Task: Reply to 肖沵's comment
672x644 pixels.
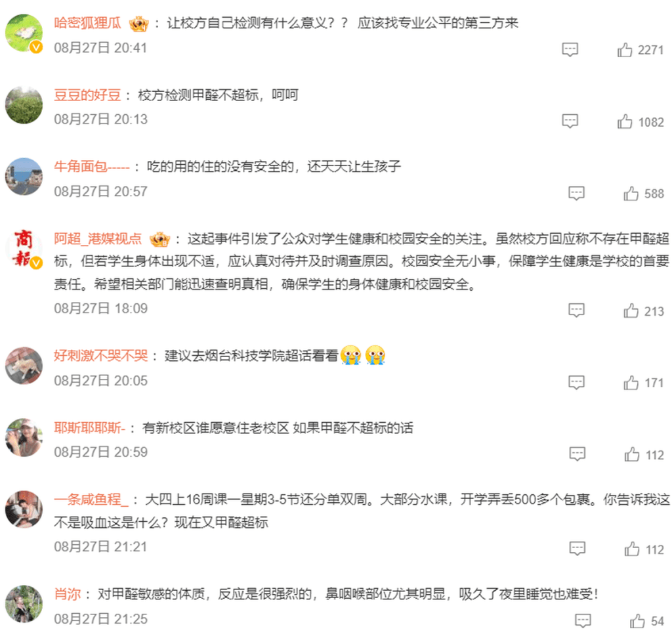Action: [x=583, y=621]
